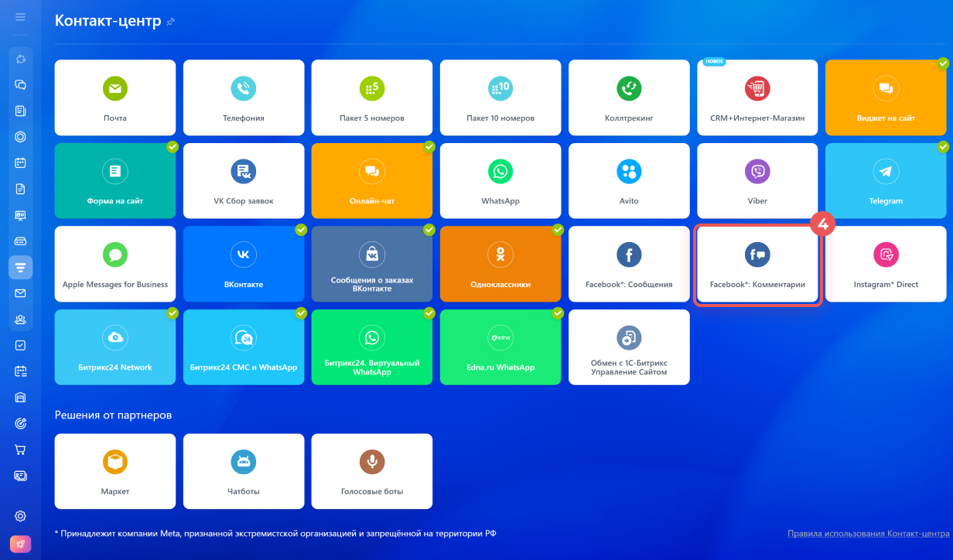This screenshot has height=560, width=953.
Task: Open Apple Messages for Business tile
Action: coord(115,264)
